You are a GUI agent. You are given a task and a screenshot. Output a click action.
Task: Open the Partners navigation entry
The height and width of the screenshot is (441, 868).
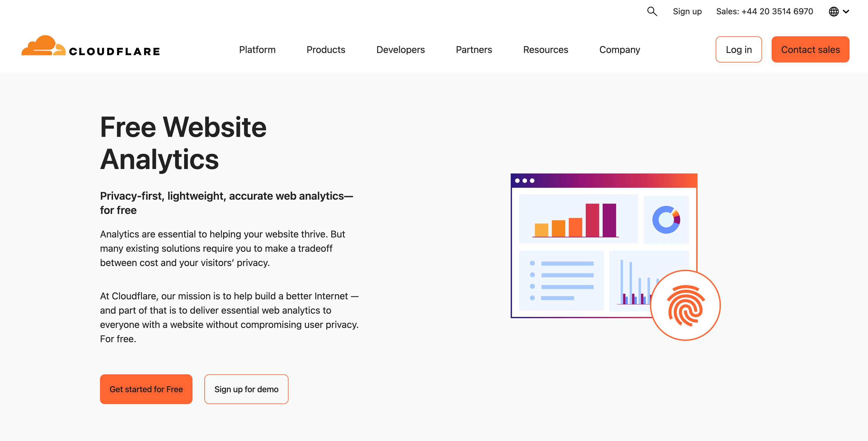point(474,50)
